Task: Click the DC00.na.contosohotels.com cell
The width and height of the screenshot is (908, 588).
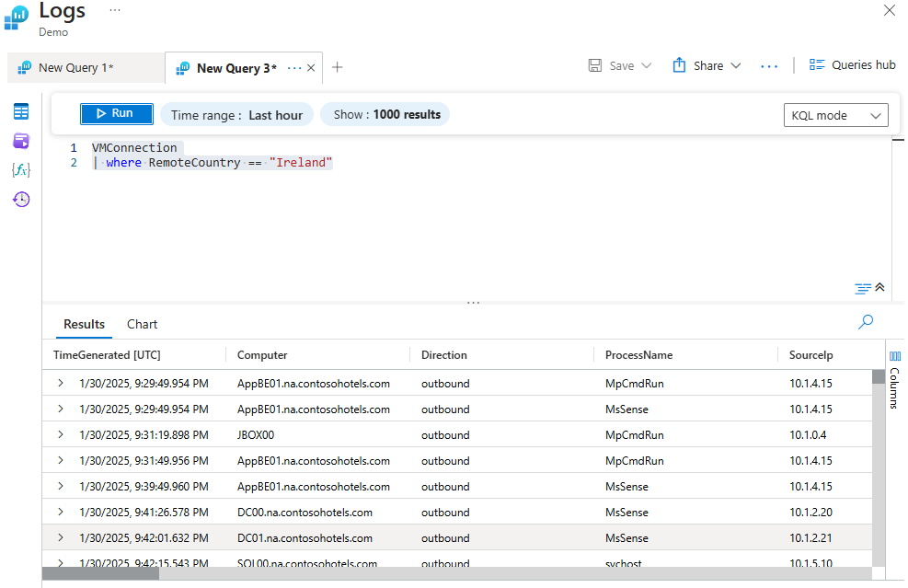Action: click(305, 513)
